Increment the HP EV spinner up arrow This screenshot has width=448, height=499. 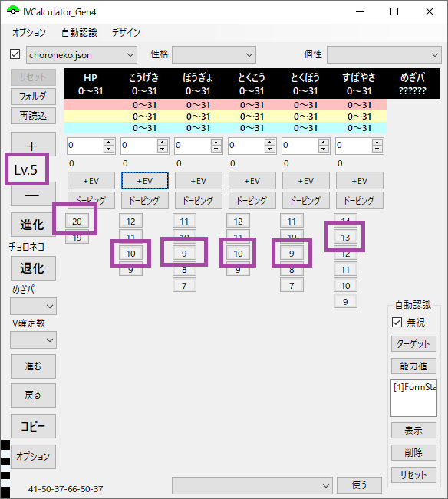pyautogui.click(x=109, y=143)
